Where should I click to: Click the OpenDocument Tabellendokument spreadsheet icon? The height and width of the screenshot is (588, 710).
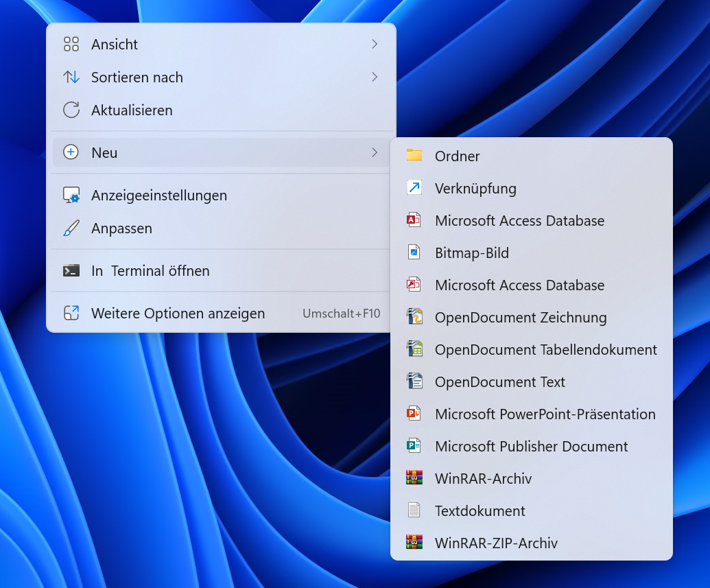tap(414, 349)
